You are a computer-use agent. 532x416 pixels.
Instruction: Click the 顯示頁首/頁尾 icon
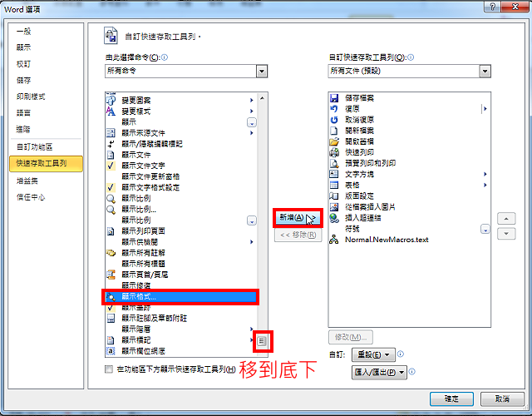tap(111, 275)
